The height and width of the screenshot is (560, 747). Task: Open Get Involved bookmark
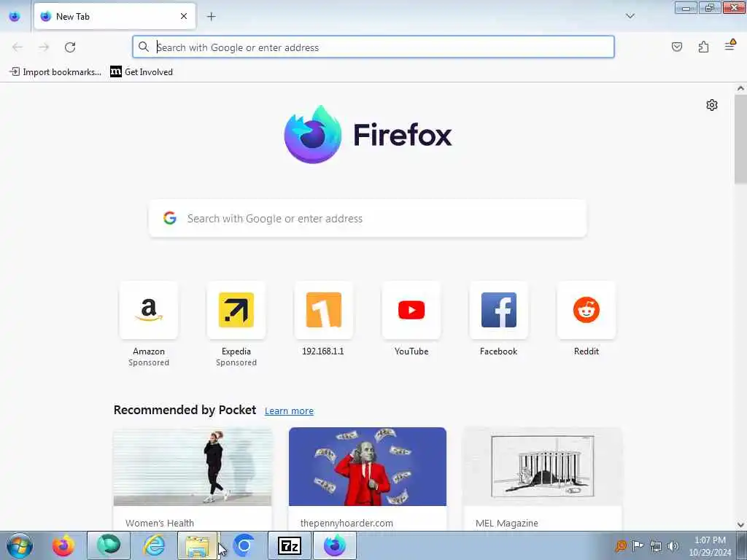point(142,72)
